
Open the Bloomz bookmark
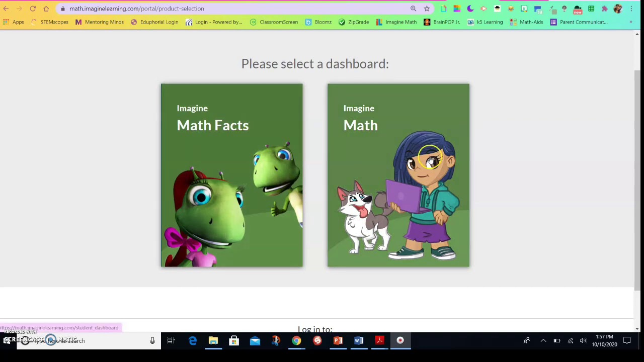[318, 22]
